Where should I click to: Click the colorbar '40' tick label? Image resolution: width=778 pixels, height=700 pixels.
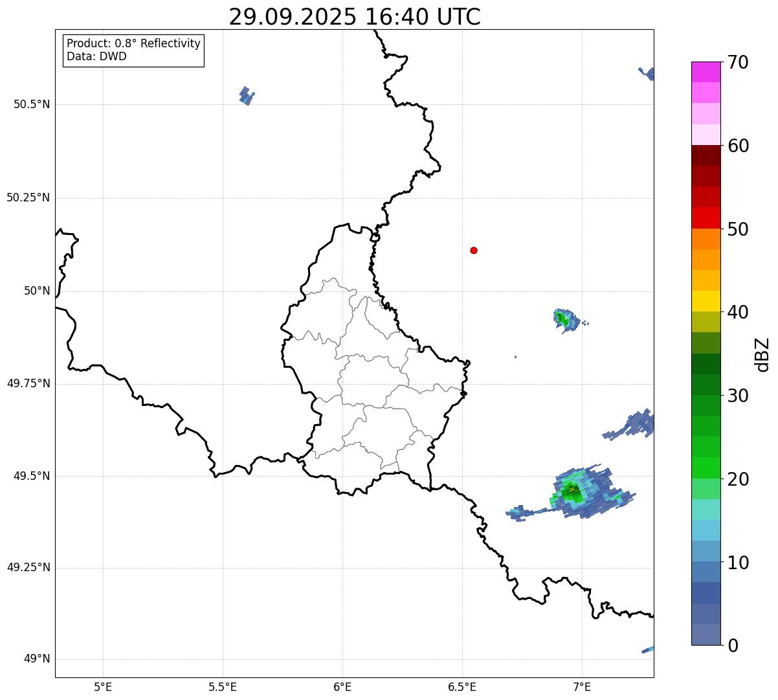tap(738, 312)
